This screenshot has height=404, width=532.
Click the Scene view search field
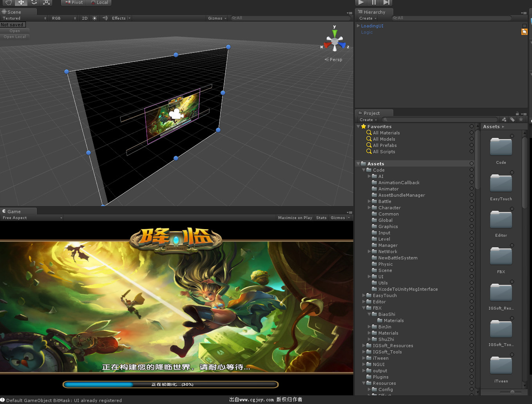tap(290, 18)
